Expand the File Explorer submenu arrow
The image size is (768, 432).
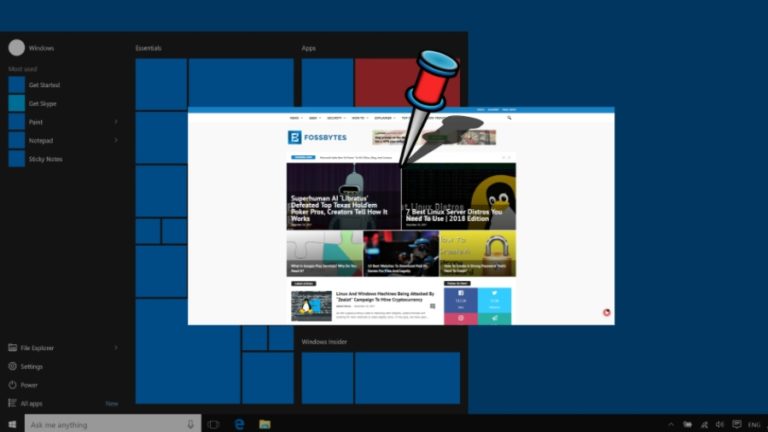(x=116, y=348)
